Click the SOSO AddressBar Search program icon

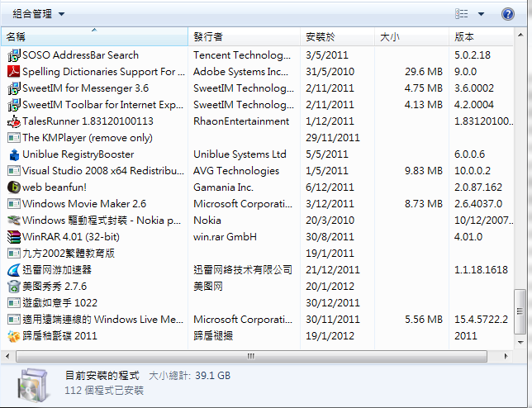[x=14, y=55]
